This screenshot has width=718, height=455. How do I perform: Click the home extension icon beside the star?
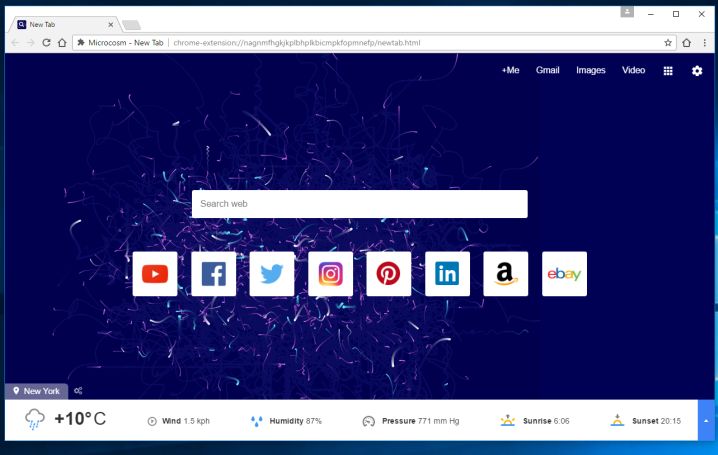point(686,43)
